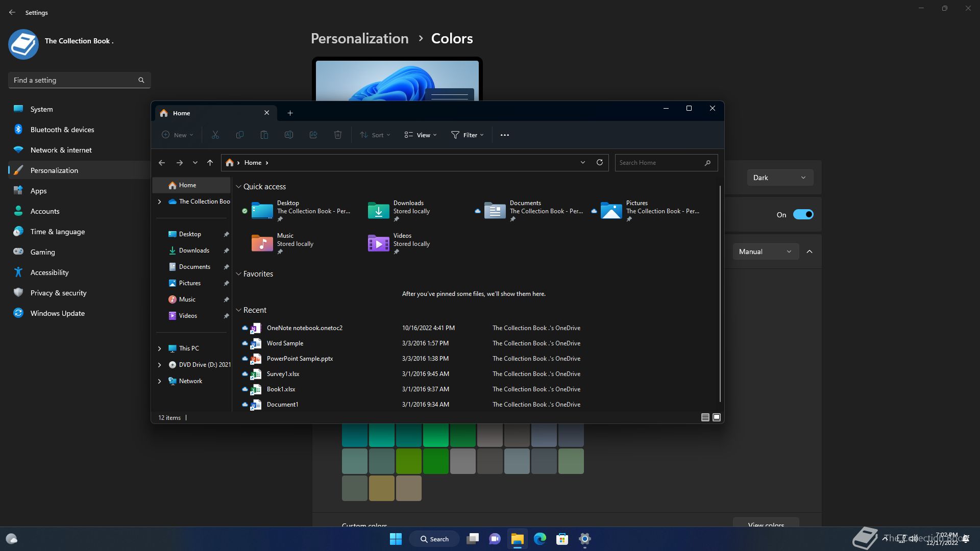Viewport: 980px width, 551px height.
Task: Add a new File Explorer tab
Action: tap(290, 113)
